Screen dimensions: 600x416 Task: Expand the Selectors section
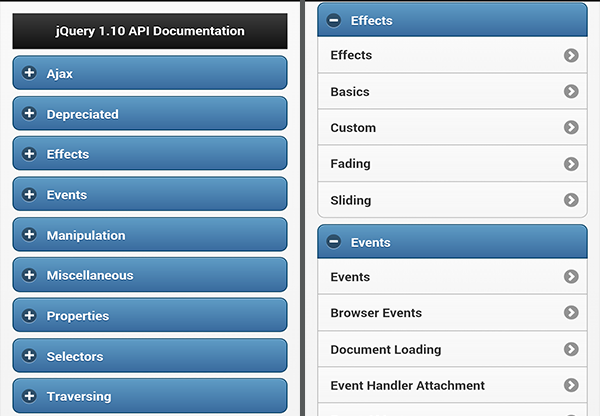click(x=150, y=356)
